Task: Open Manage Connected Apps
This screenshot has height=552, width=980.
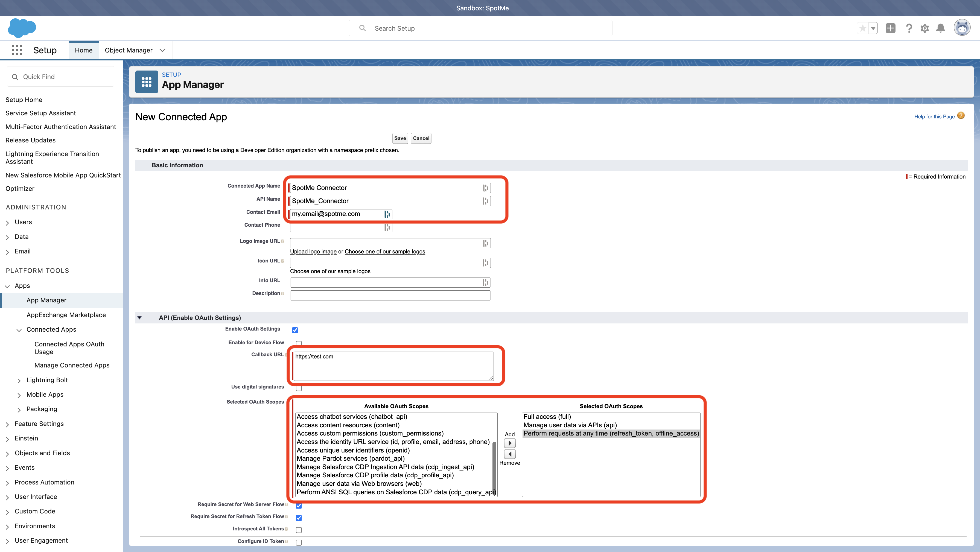Action: (x=72, y=365)
